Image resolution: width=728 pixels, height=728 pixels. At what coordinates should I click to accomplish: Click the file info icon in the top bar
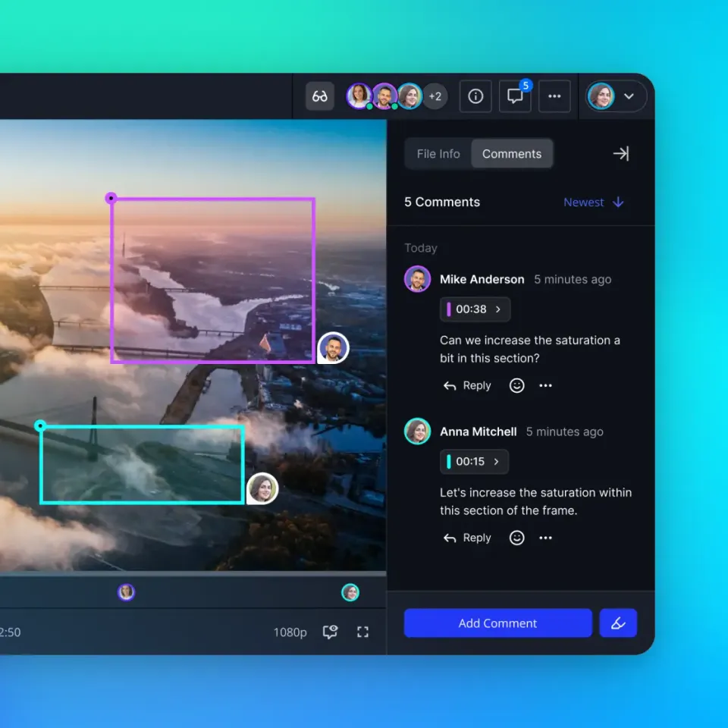coord(475,96)
